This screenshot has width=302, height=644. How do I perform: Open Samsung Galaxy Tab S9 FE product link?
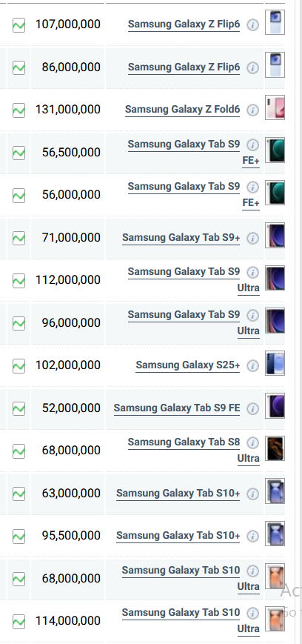[177, 408]
